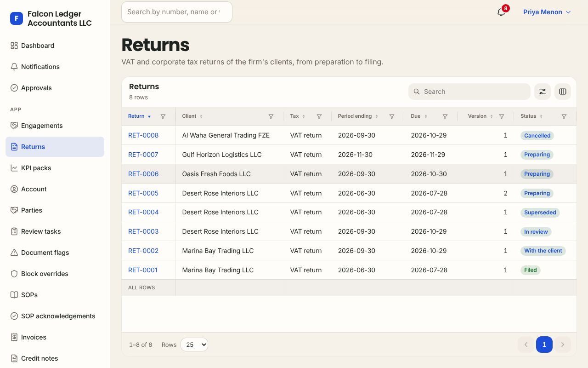This screenshot has height=368, width=588.
Task: Filter the Period ending column
Action: 392,116
